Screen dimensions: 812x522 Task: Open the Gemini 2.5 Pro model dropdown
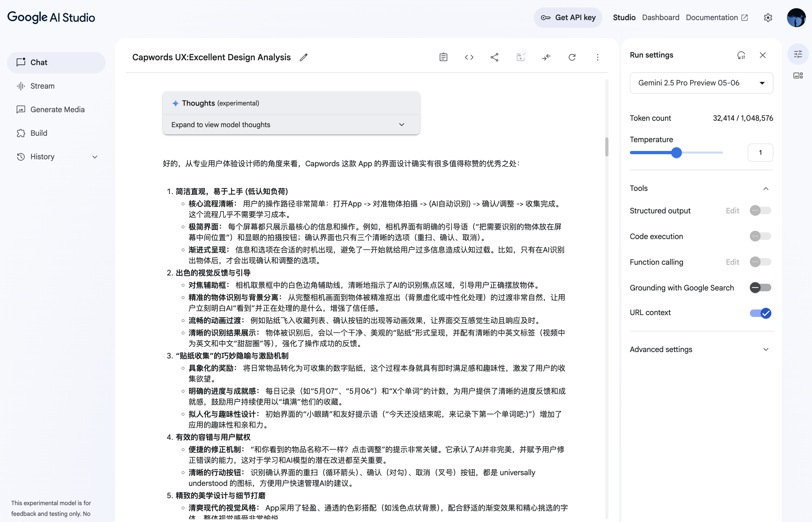click(701, 83)
